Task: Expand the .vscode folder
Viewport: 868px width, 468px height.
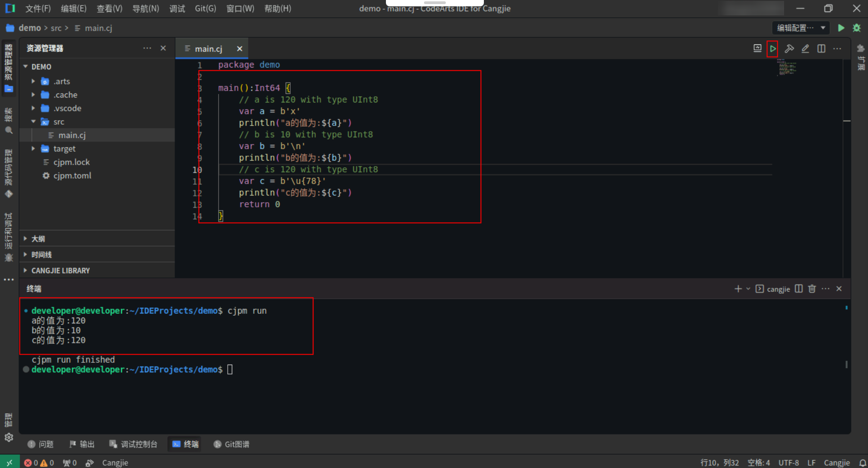Action: click(x=33, y=108)
